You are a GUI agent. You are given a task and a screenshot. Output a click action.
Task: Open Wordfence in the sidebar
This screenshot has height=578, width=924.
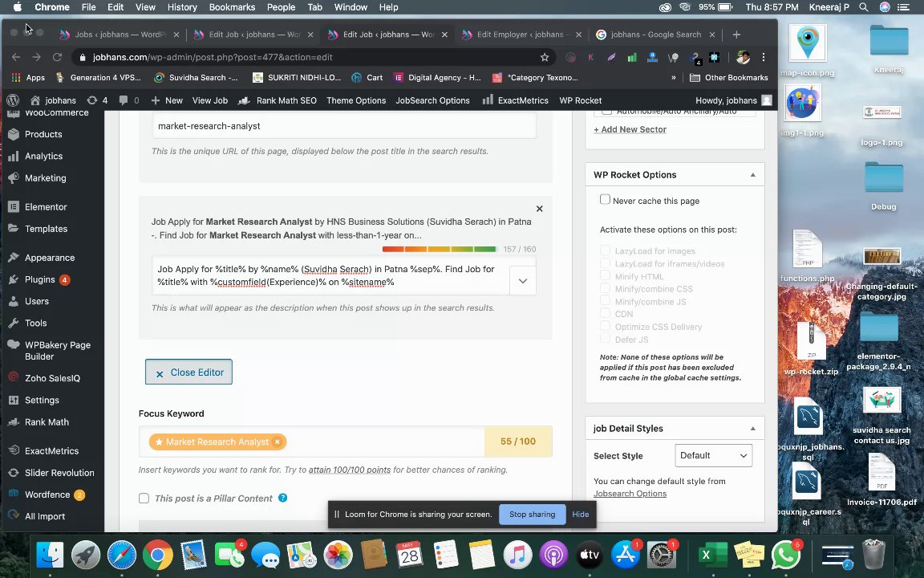point(47,495)
